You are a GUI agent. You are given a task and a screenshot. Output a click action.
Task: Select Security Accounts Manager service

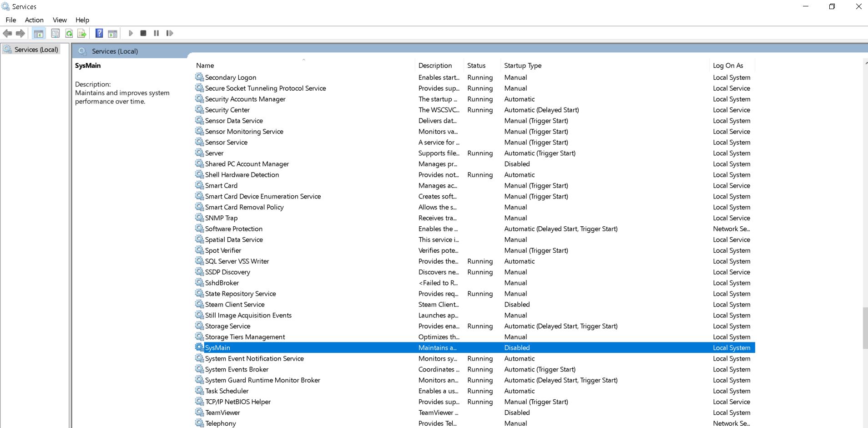pos(474,99)
